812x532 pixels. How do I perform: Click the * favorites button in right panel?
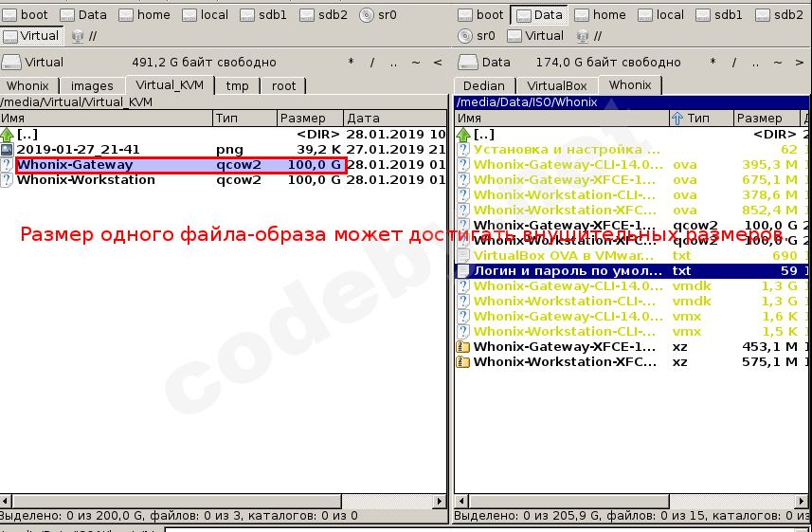click(x=713, y=63)
